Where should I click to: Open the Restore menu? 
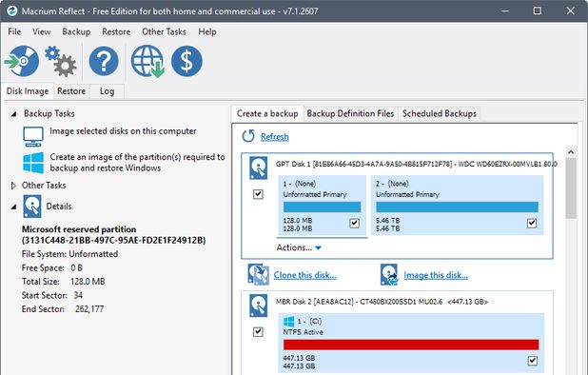point(116,31)
